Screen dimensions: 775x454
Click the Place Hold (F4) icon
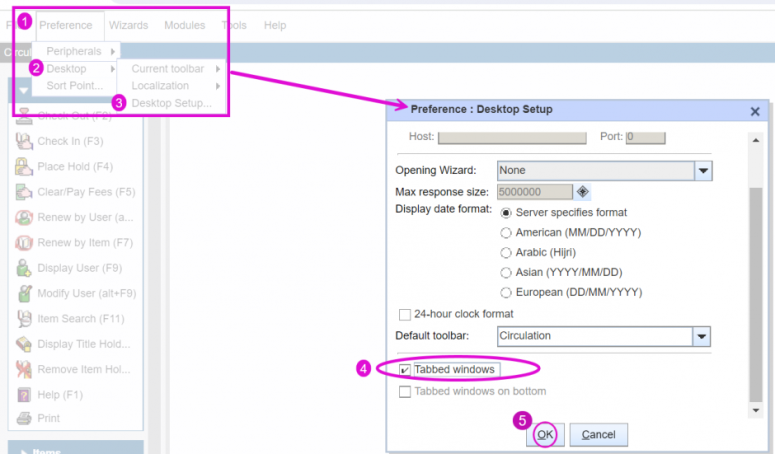(x=24, y=167)
